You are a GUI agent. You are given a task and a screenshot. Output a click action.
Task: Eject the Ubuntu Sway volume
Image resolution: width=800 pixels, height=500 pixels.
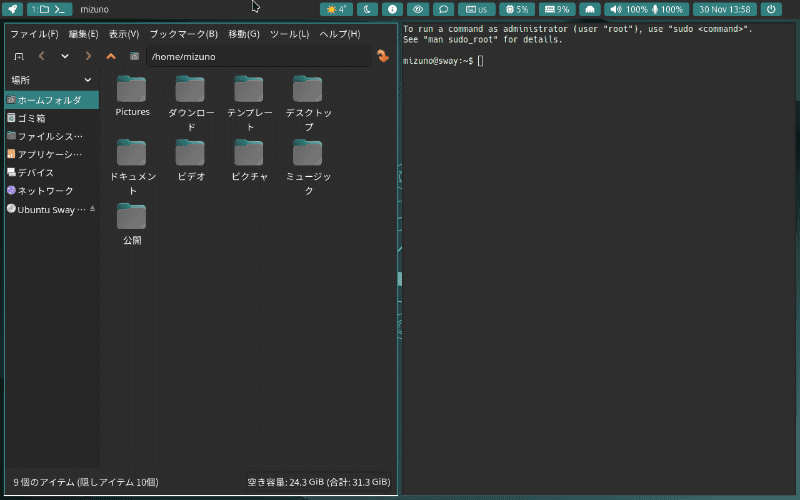[x=92, y=209]
